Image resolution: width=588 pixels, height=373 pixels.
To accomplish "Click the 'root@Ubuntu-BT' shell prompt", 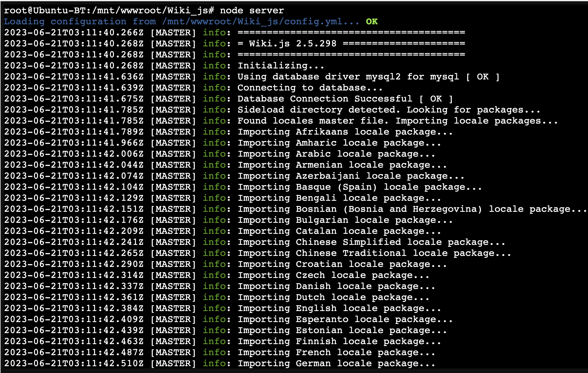I will (x=45, y=10).
